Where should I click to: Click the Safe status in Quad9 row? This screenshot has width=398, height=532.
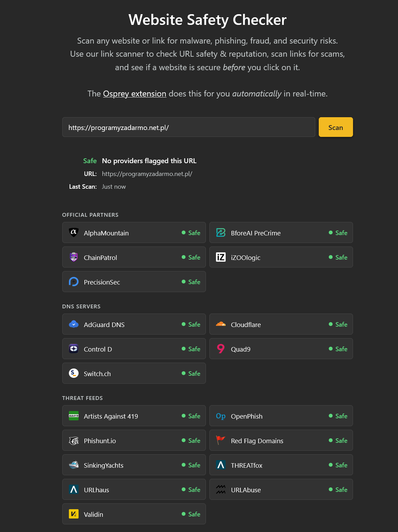pos(338,349)
